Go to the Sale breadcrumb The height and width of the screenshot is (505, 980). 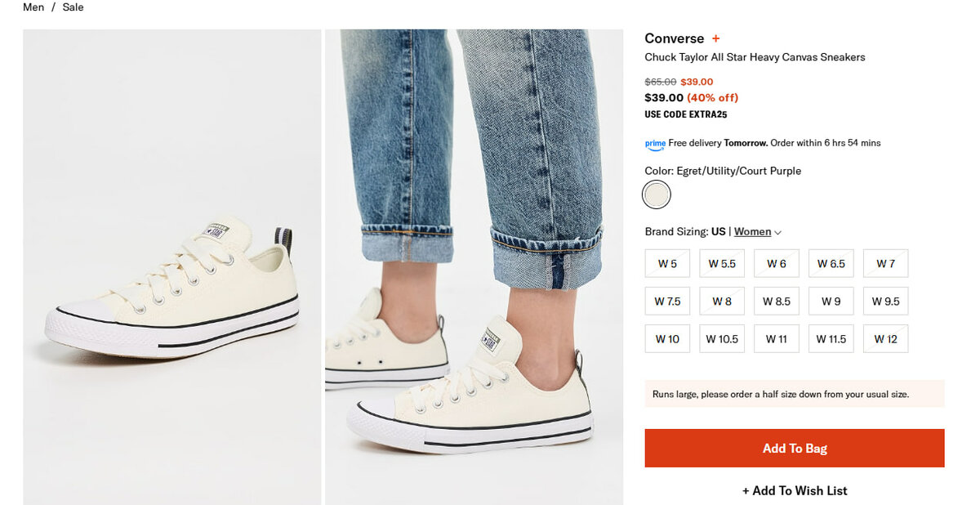(73, 7)
